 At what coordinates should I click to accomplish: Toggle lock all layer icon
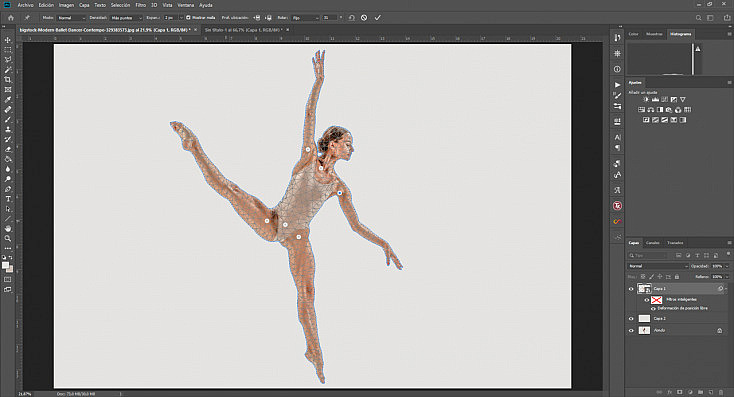677,277
